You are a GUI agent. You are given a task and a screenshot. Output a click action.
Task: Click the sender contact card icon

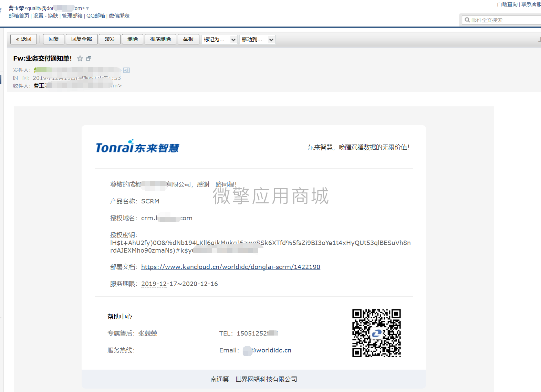click(x=127, y=70)
